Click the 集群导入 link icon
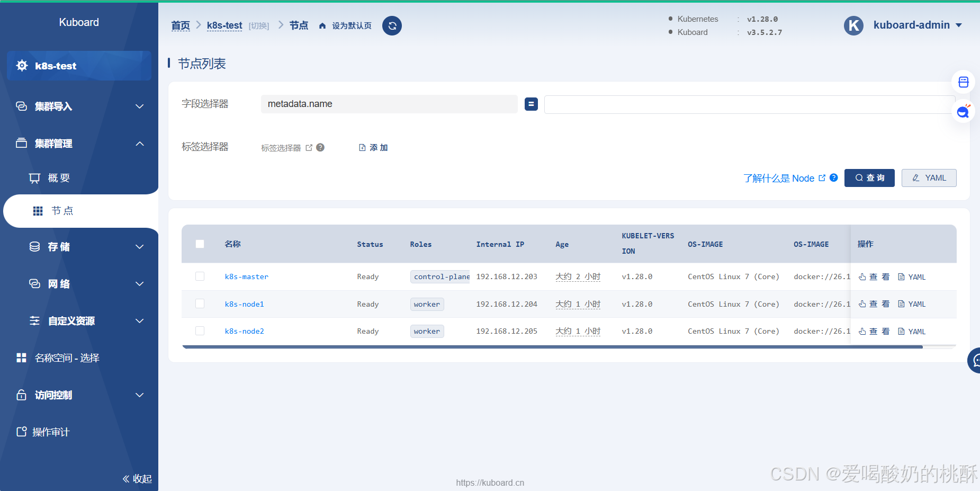The width and height of the screenshot is (980, 491). (x=21, y=106)
